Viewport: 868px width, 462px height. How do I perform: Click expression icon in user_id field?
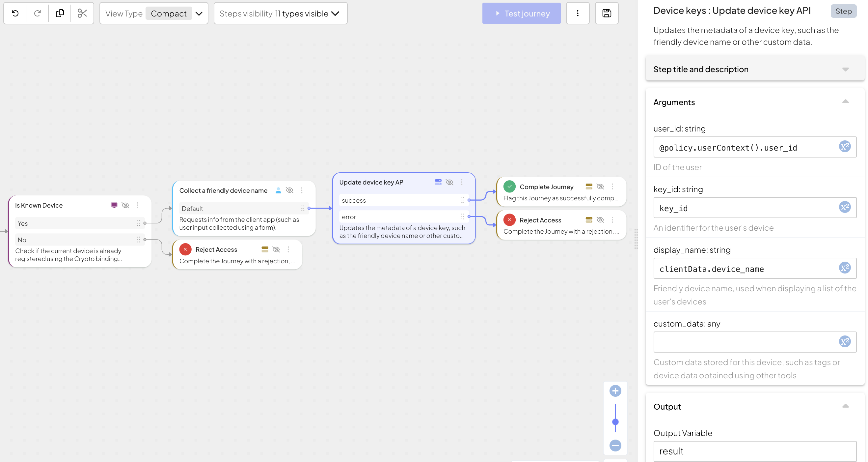[844, 147]
